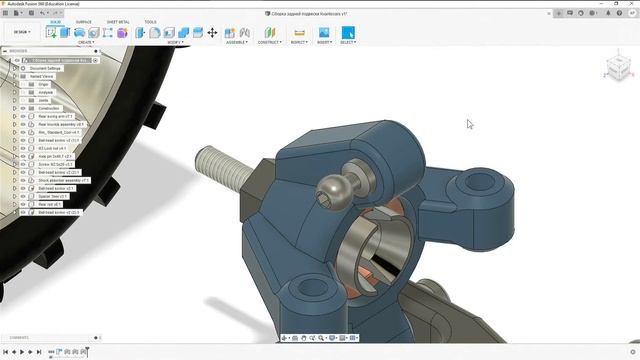Image resolution: width=640 pixels, height=360 pixels.
Task: Step the timeline forward one
Action: [x=31, y=352]
